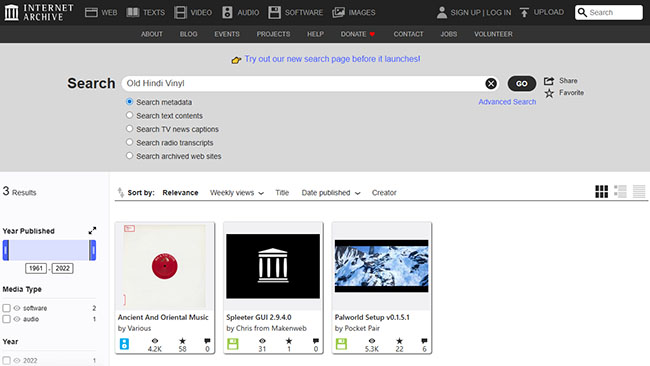650x366 pixels.
Task: Open the Video section icon
Action: point(180,12)
